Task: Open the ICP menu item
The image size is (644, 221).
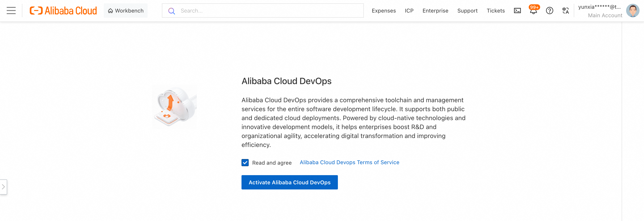Action: click(409, 11)
